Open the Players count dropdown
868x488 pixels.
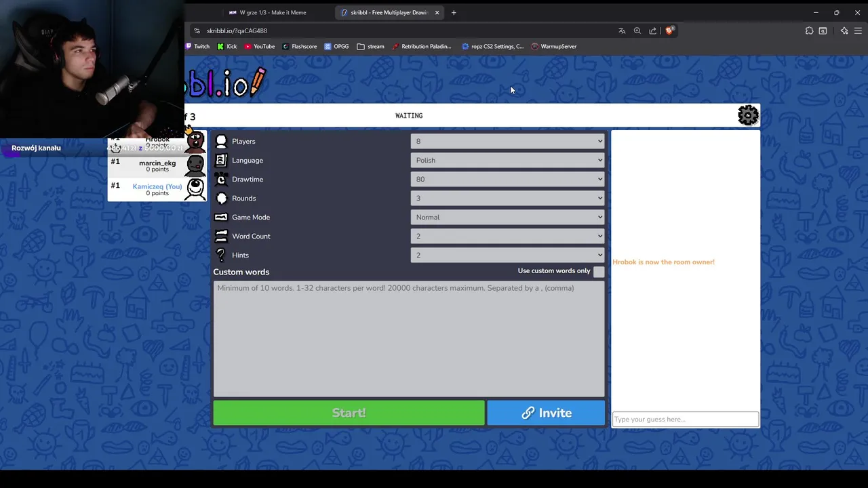507,141
